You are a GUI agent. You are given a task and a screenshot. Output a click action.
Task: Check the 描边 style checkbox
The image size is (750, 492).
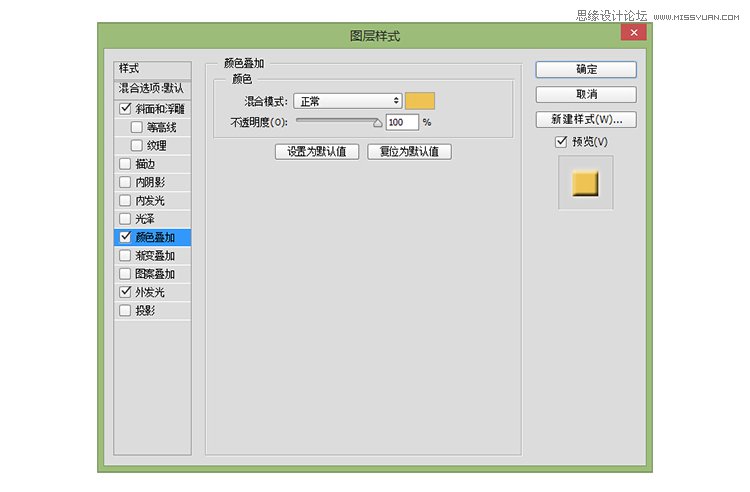pos(125,164)
